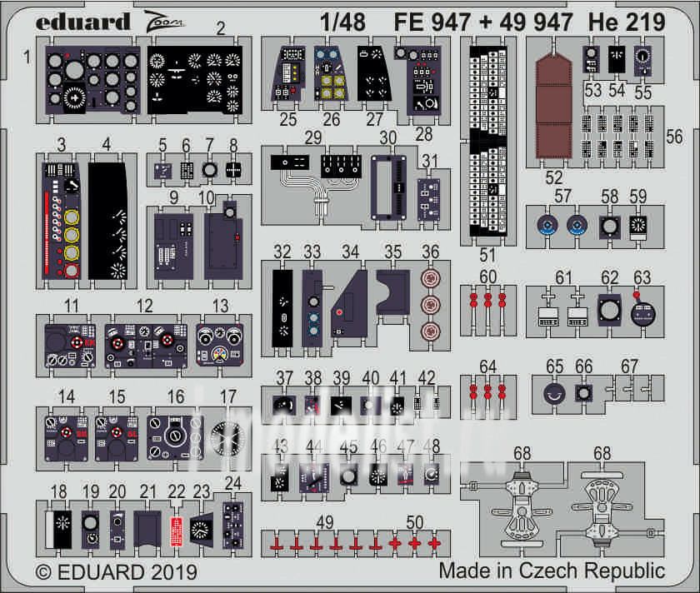The height and width of the screenshot is (593, 700).
Task: Click part 58 square ring gauge
Action: pyautogui.click(x=609, y=227)
